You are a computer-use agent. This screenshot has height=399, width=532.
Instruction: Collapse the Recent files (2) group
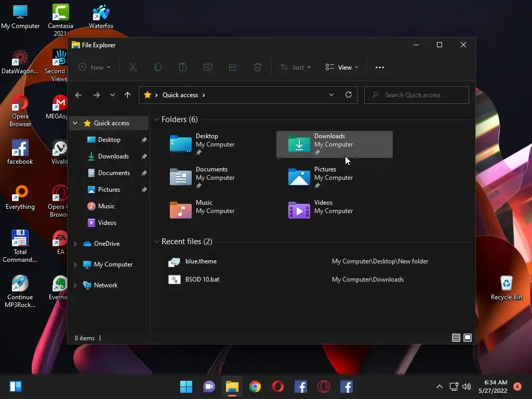coord(156,242)
